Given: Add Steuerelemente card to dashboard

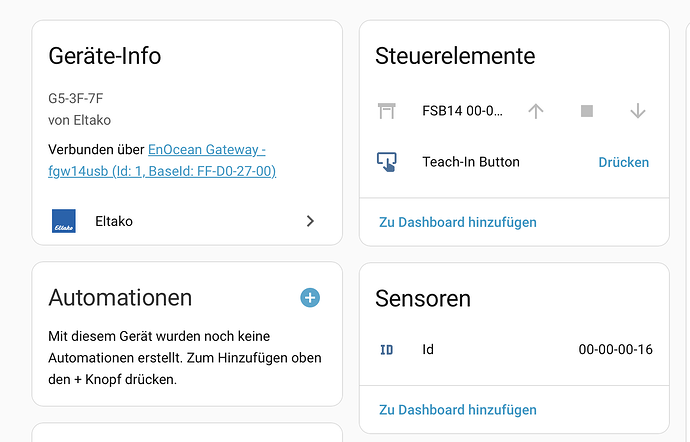Looking at the screenshot, I should pos(457,222).
